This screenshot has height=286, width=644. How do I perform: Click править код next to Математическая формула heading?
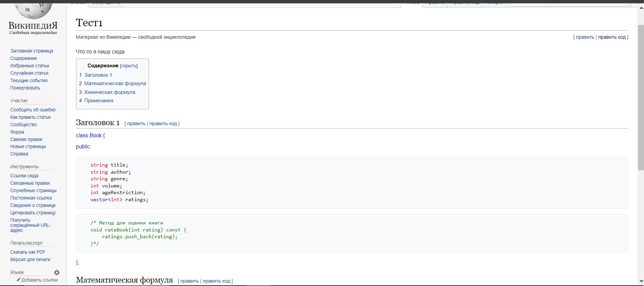[216, 281]
